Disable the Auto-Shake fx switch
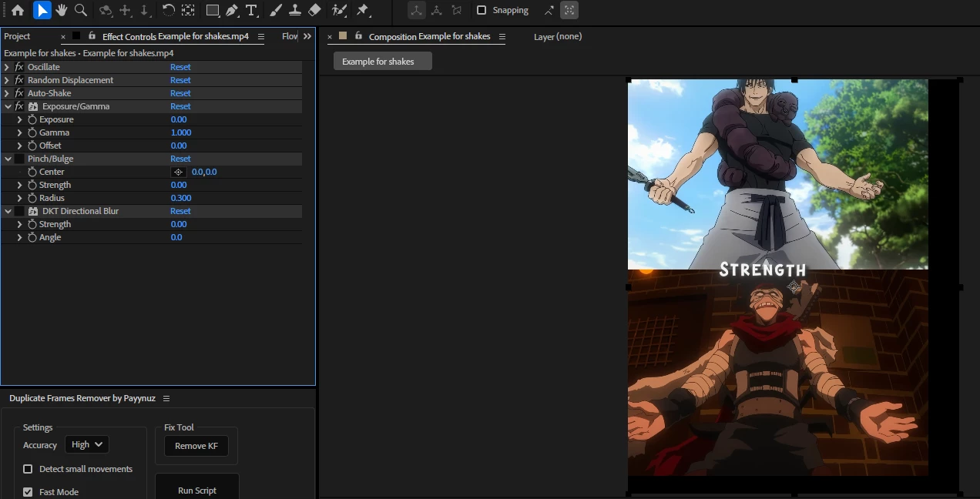 [x=19, y=93]
